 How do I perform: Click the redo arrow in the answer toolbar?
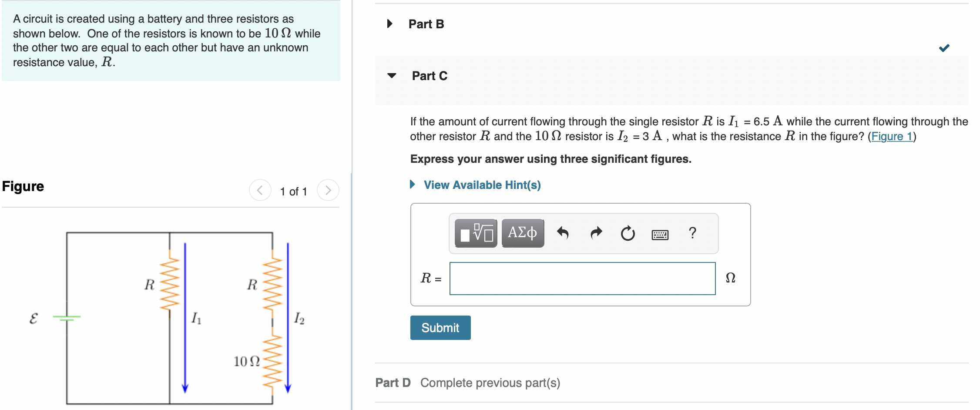click(595, 233)
